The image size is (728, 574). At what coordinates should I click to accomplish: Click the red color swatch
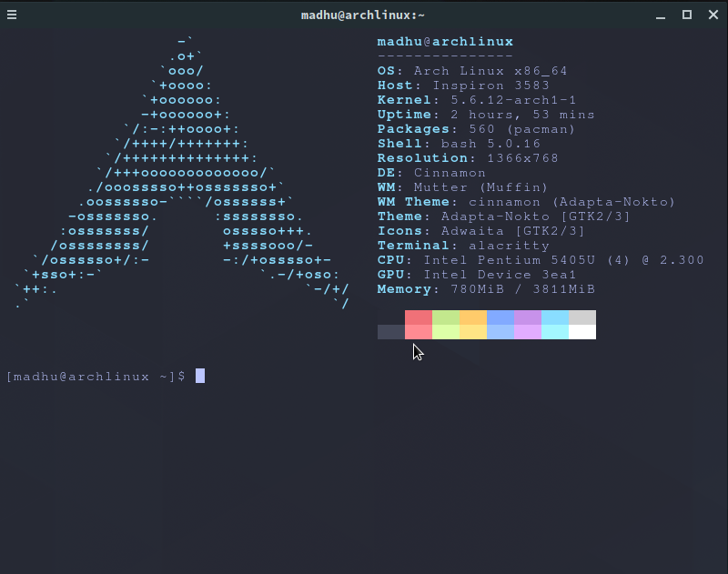tap(419, 325)
